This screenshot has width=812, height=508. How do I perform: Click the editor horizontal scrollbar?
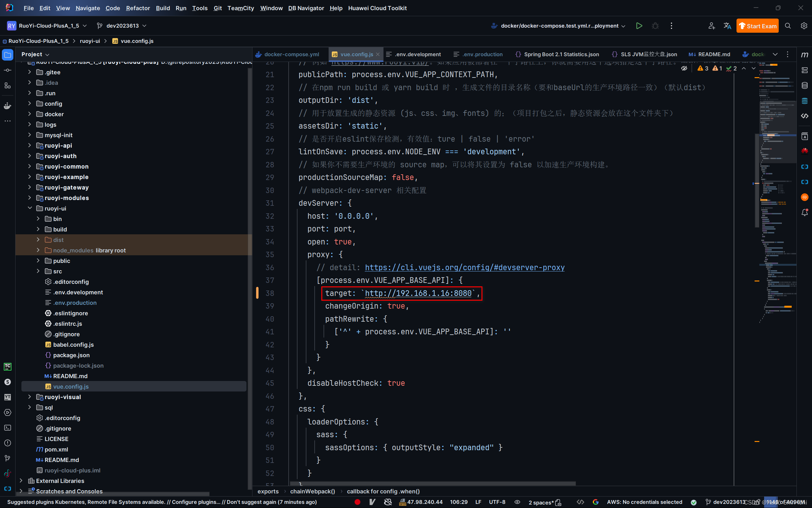click(433, 484)
